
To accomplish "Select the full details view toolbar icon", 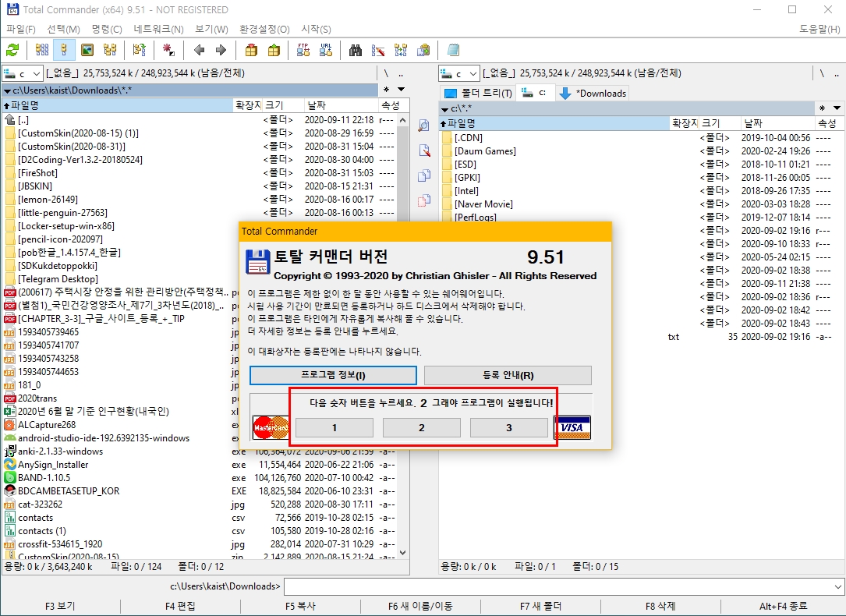I will coord(64,51).
